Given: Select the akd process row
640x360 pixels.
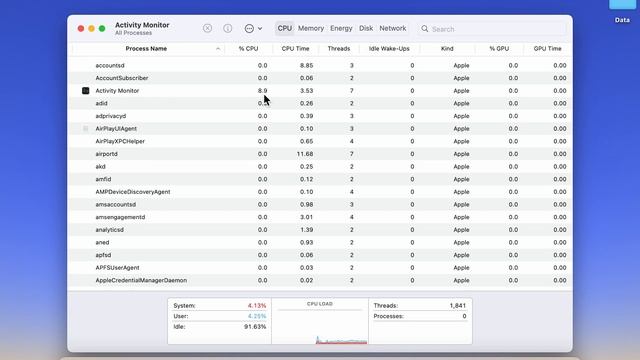Looking at the screenshot, I should pos(320,167).
